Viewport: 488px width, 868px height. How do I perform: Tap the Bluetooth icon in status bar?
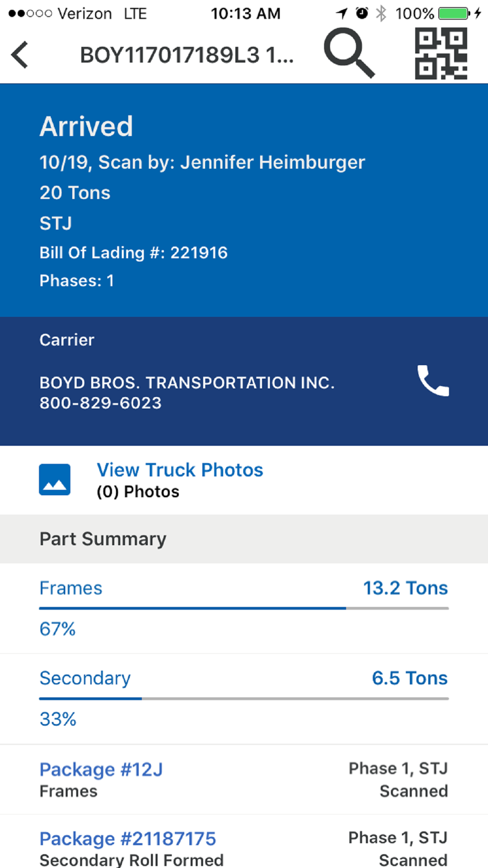pyautogui.click(x=381, y=13)
